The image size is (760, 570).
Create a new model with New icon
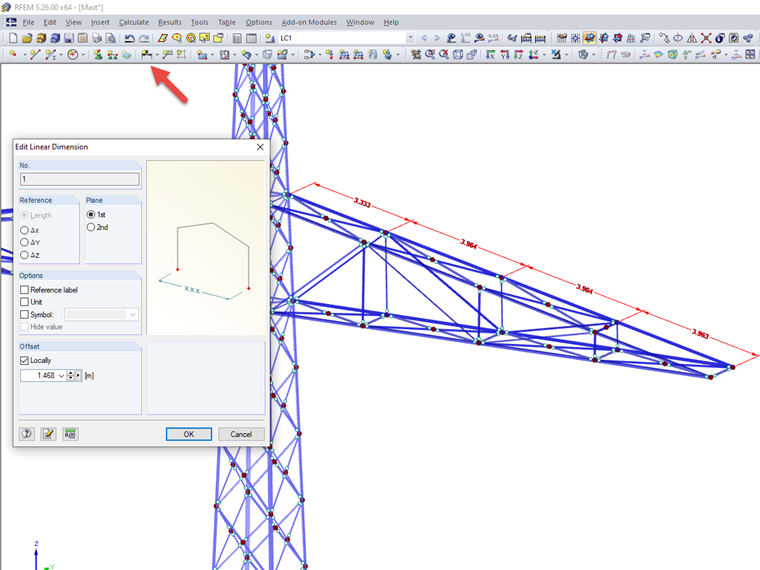13,38
